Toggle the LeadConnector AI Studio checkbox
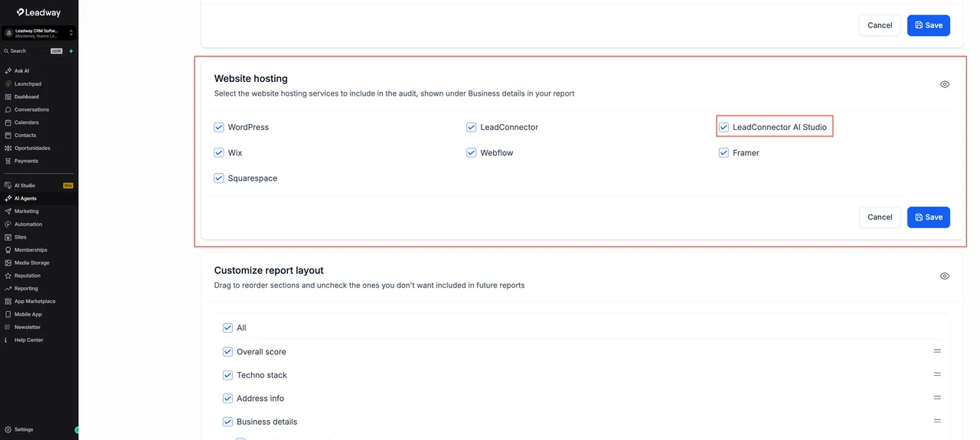Image resolution: width=980 pixels, height=440 pixels. tap(724, 127)
